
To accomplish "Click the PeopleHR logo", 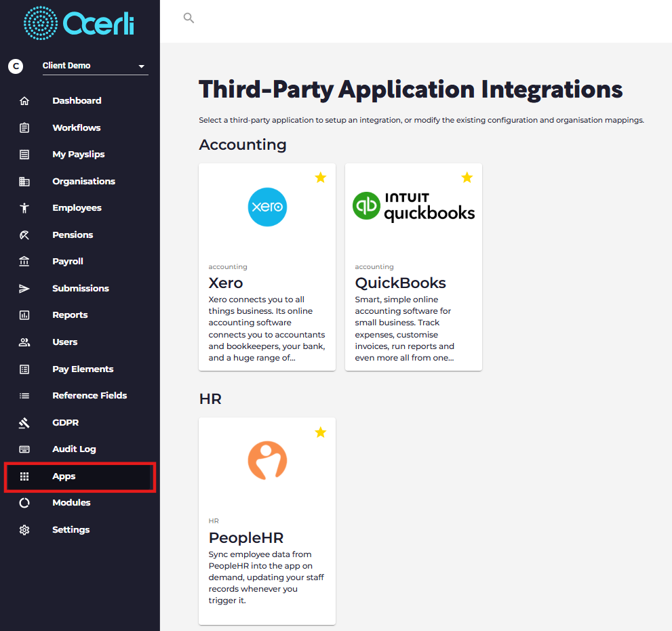I will (x=267, y=460).
